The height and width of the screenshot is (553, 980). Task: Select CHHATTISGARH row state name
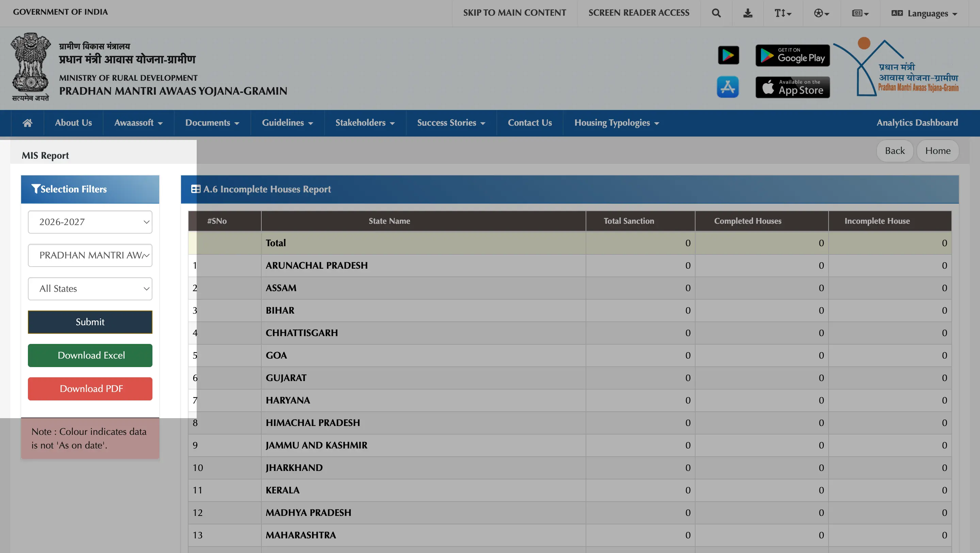[302, 333]
